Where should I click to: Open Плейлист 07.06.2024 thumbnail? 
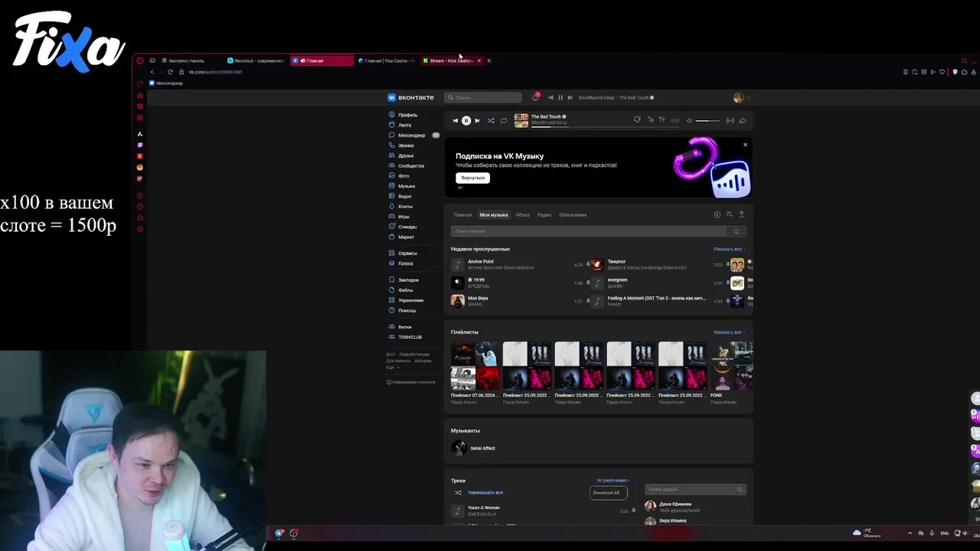tap(475, 366)
